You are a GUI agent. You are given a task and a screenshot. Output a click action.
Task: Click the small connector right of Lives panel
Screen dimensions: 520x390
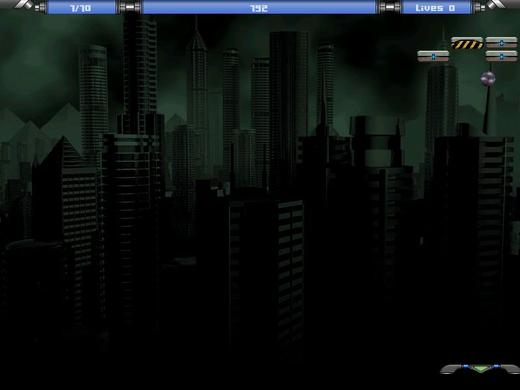(x=479, y=7)
